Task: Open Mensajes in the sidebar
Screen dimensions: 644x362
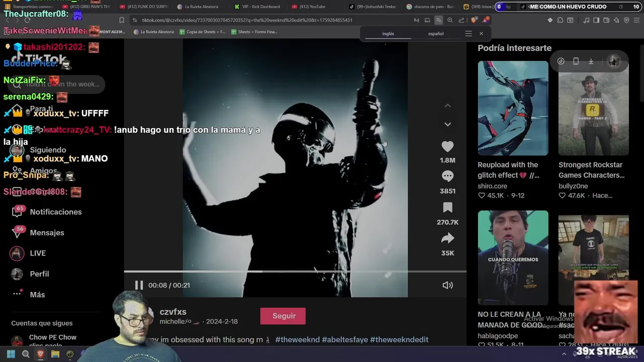Action: (38, 233)
